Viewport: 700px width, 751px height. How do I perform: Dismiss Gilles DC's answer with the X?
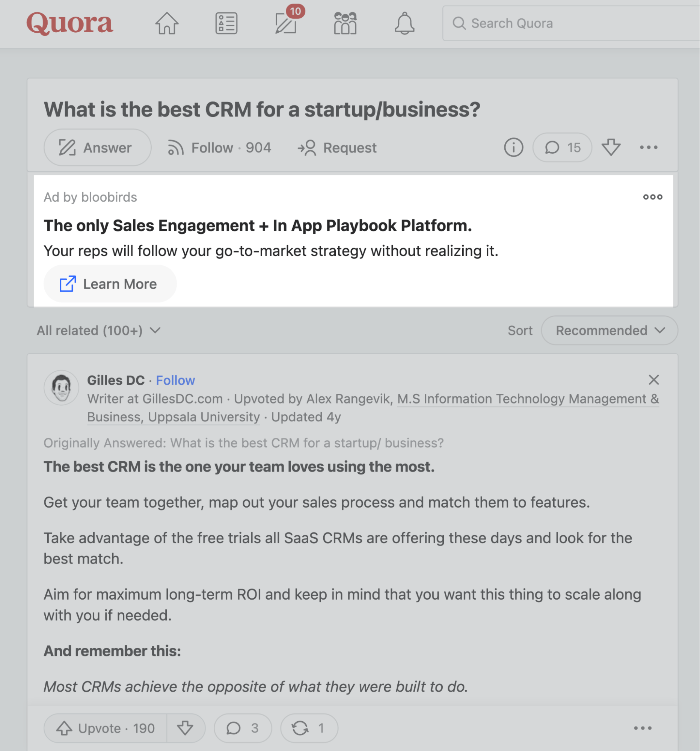[653, 380]
